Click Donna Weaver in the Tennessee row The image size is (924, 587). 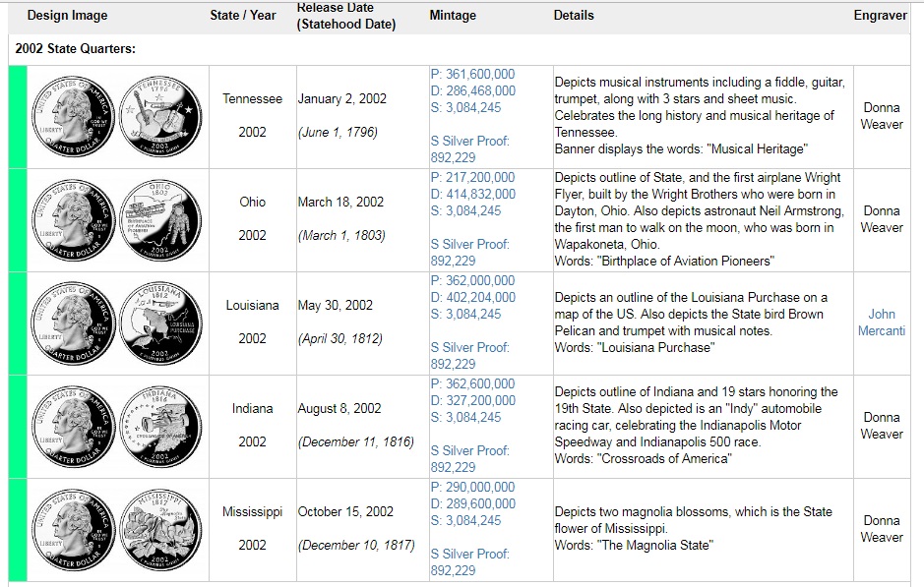tap(881, 116)
